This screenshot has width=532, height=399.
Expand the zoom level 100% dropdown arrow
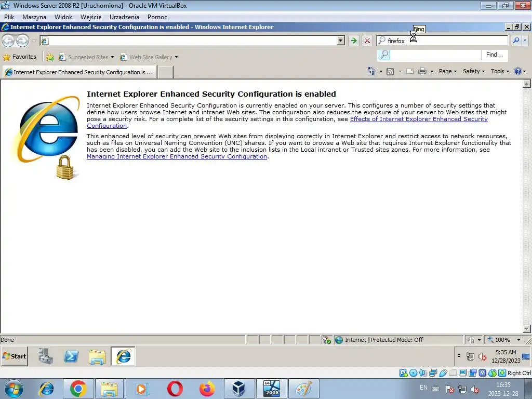pyautogui.click(x=518, y=340)
